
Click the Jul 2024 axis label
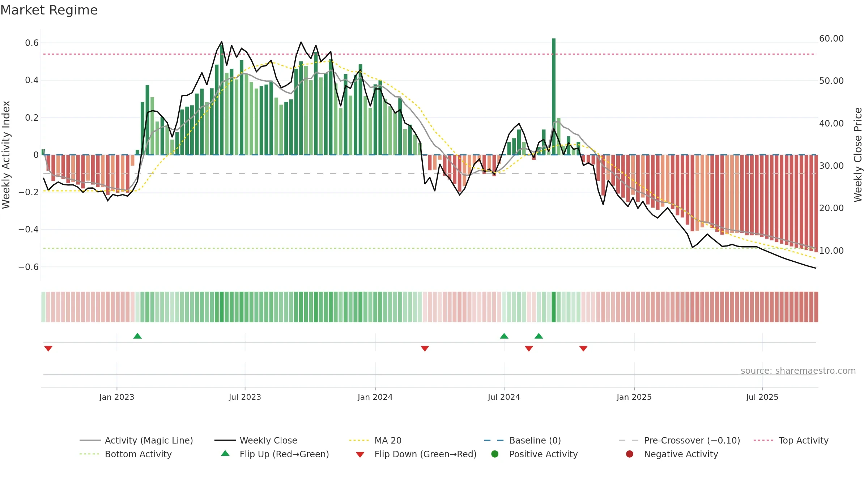504,397
